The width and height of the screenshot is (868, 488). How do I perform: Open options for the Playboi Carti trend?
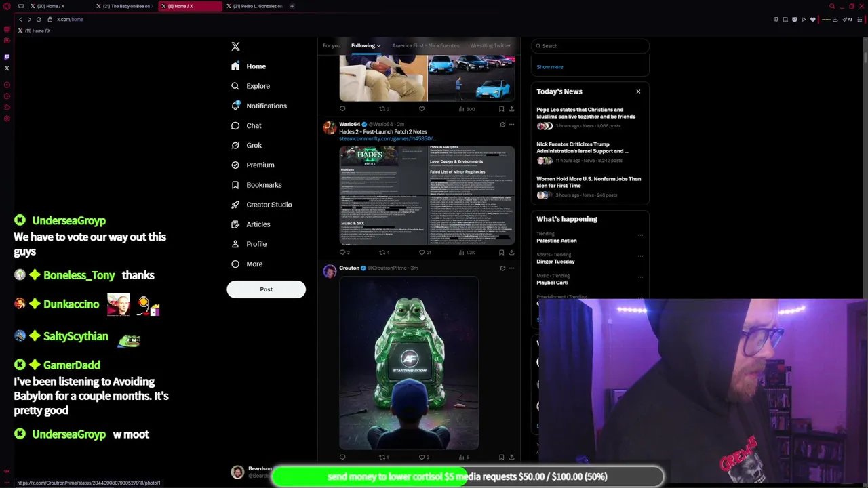(x=640, y=277)
